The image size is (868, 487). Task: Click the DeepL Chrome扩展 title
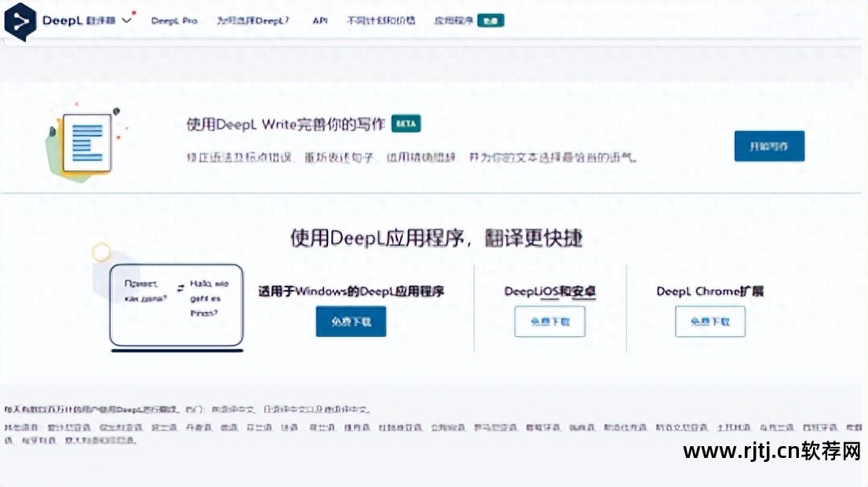pos(709,291)
